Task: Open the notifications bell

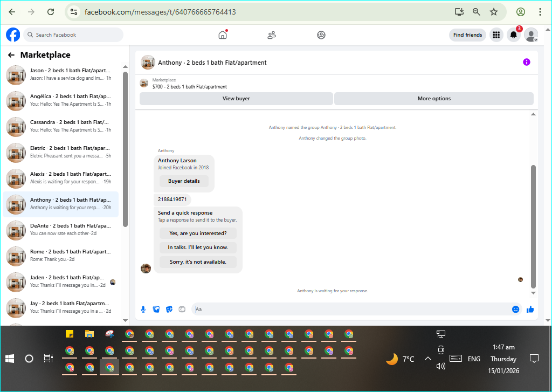Action: point(514,35)
